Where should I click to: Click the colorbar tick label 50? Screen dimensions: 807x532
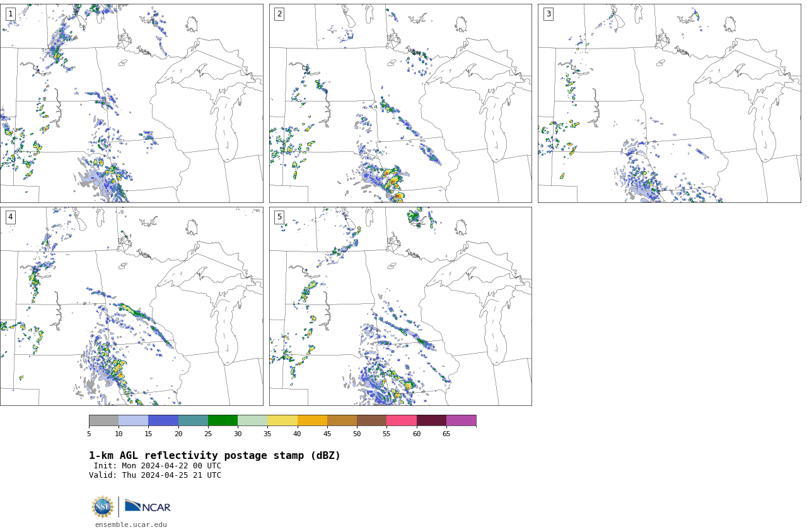click(357, 434)
